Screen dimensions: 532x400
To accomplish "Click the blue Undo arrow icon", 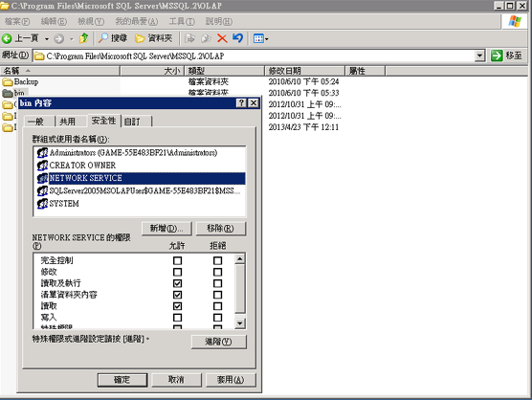I will [238, 38].
